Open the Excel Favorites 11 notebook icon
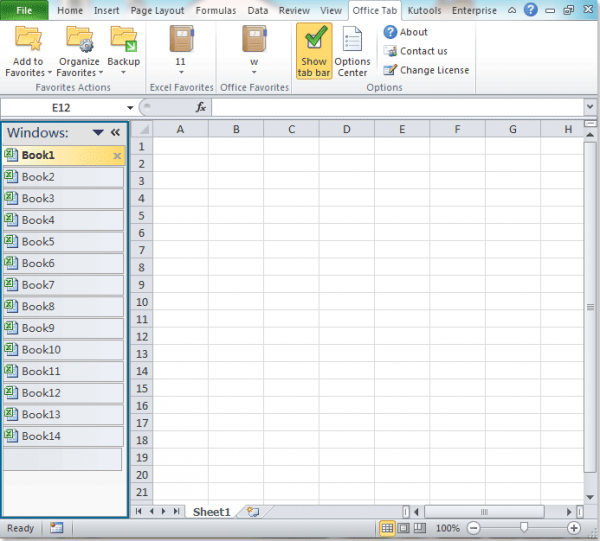Image resolution: width=600 pixels, height=541 pixels. [x=181, y=39]
